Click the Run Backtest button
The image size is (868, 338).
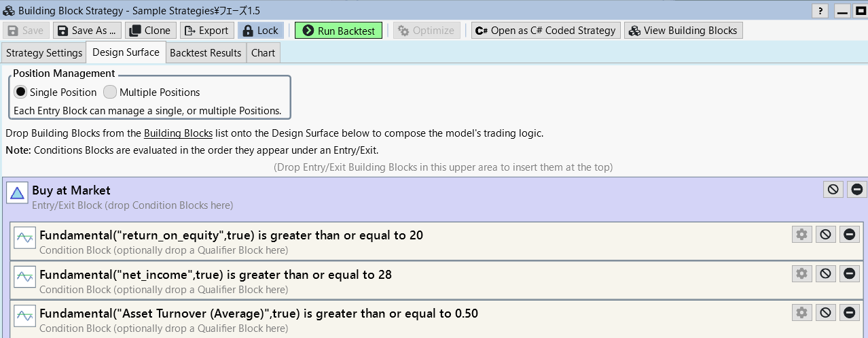(338, 31)
